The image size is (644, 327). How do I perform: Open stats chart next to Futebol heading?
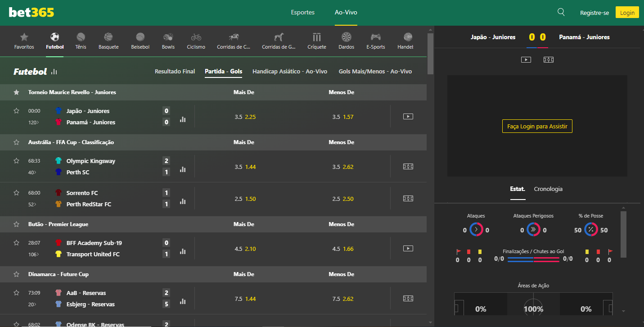54,71
